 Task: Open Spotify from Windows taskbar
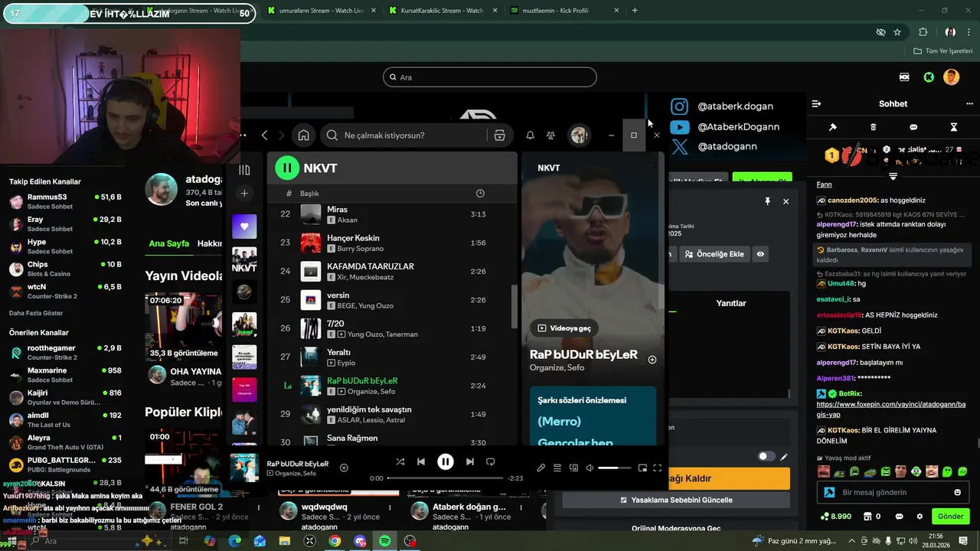(384, 541)
